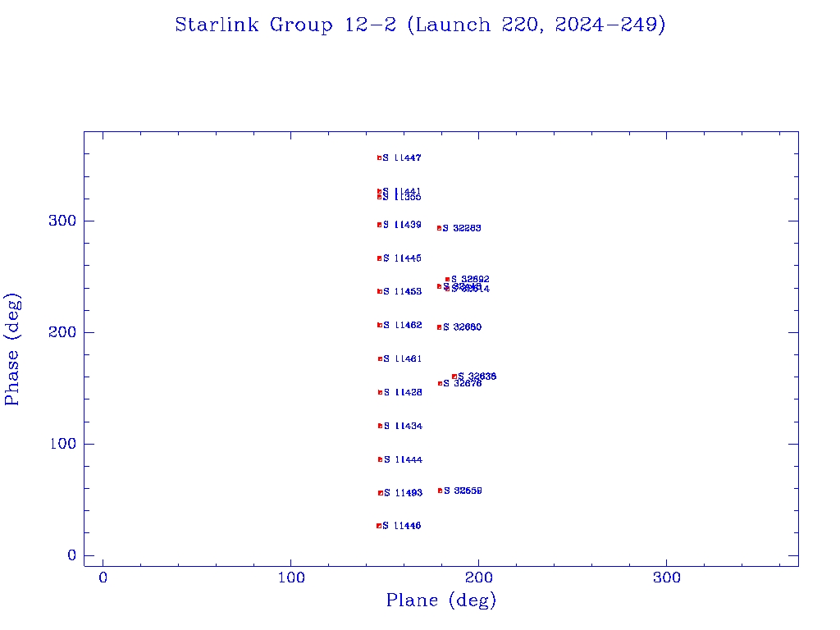Click the S 32660 data label
Screen dimensions: 840x630
(463, 327)
